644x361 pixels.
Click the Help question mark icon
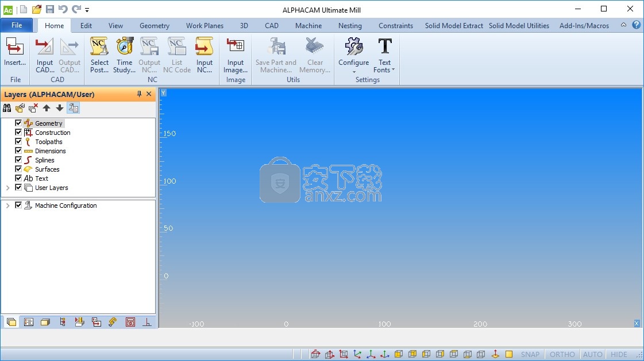coord(636,25)
